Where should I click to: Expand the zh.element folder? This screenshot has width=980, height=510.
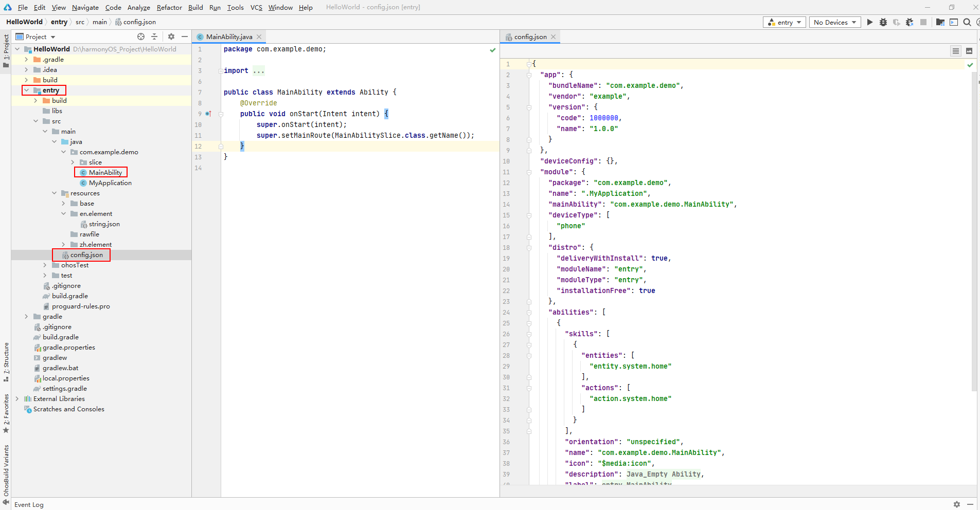click(x=63, y=244)
